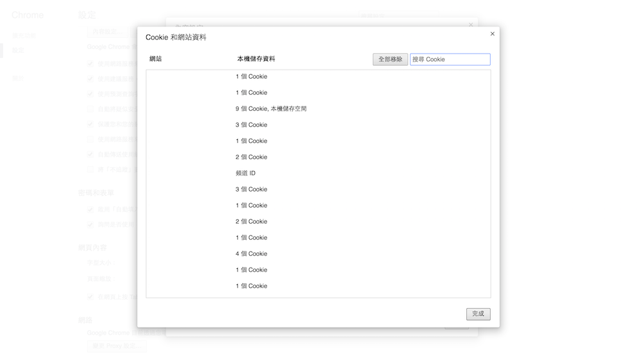644x354 pixels.
Task: Toggle the 「不追蹤」 request checkbox
Action: (x=91, y=170)
